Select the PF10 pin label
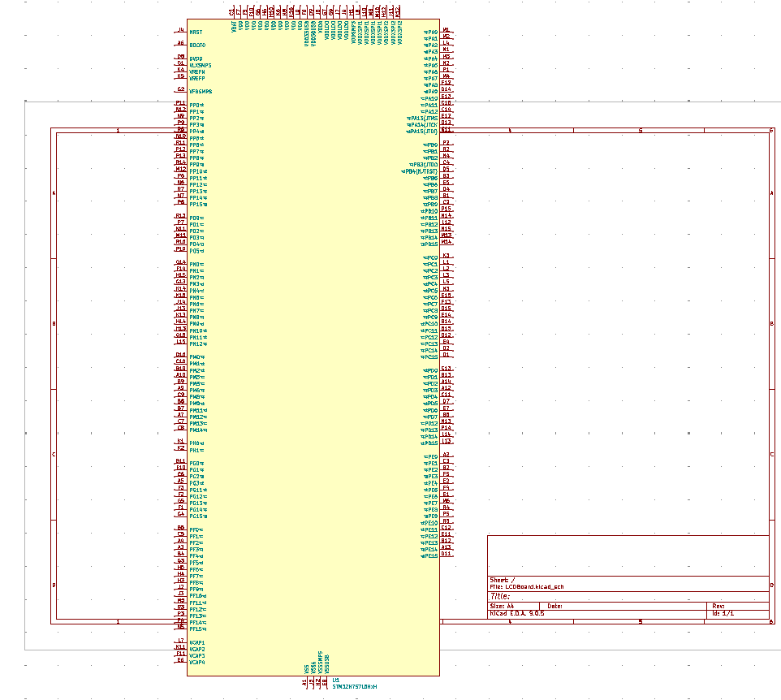Image resolution: width=781 pixels, height=700 pixels. click(x=196, y=596)
